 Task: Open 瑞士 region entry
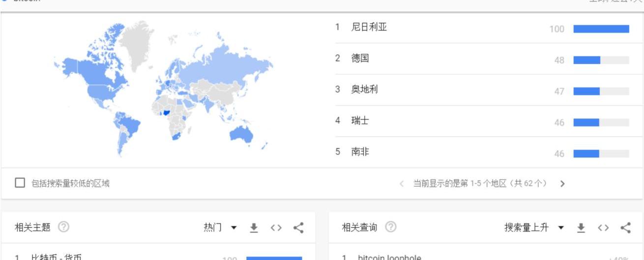(x=360, y=121)
